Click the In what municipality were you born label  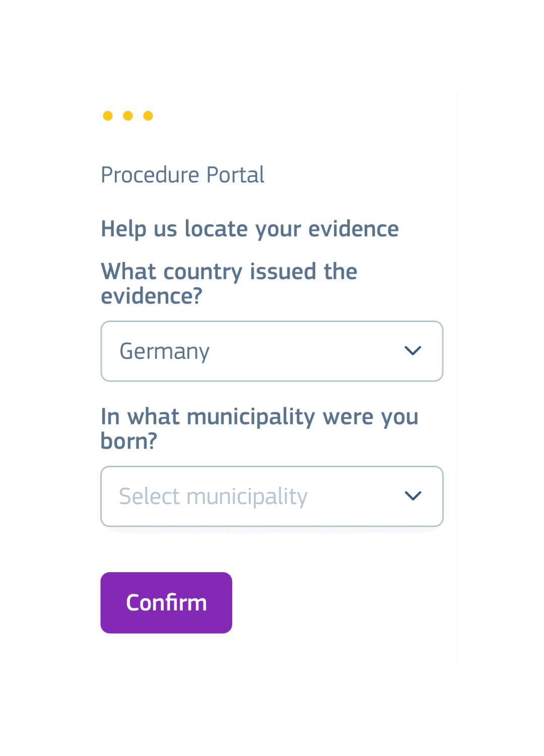coord(259,429)
